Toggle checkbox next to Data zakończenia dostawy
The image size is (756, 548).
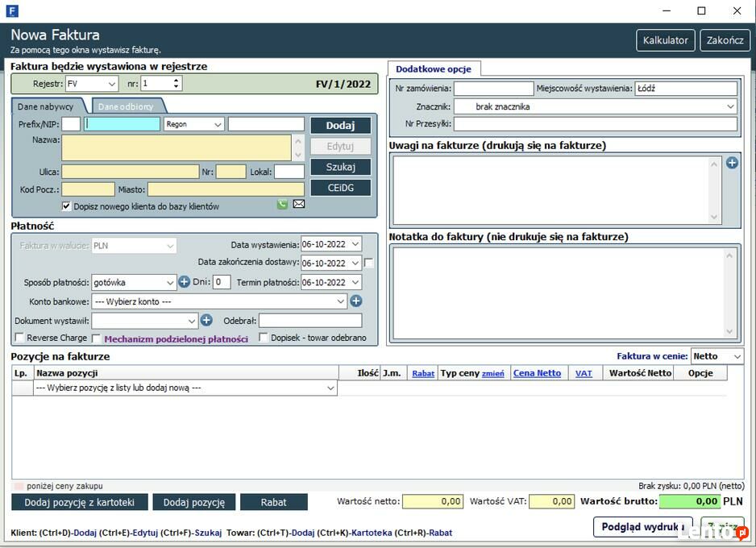(369, 263)
